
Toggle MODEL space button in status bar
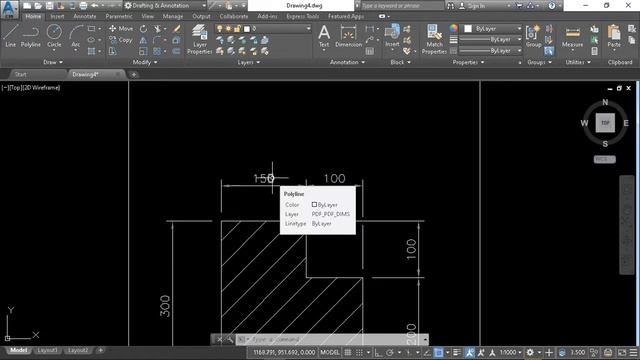tap(330, 352)
